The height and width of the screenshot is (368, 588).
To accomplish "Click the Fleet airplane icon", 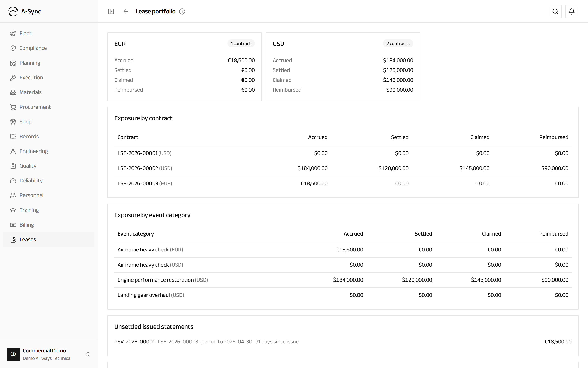I will pyautogui.click(x=13, y=33).
